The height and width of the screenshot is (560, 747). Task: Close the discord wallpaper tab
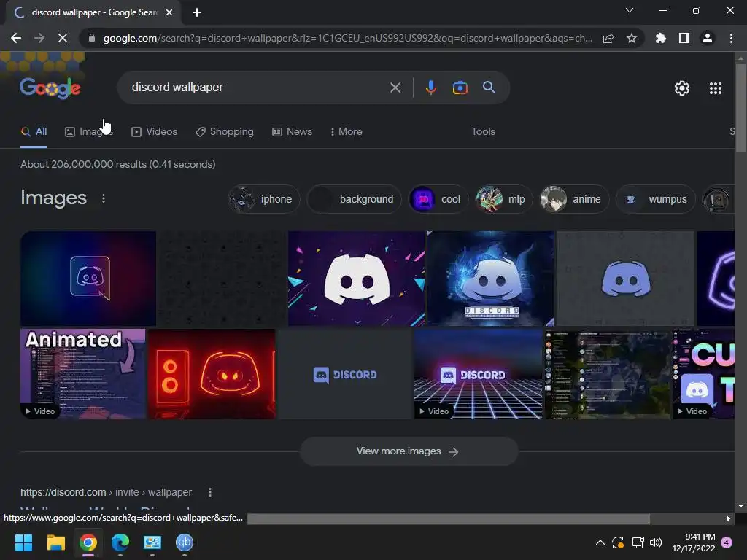click(169, 12)
